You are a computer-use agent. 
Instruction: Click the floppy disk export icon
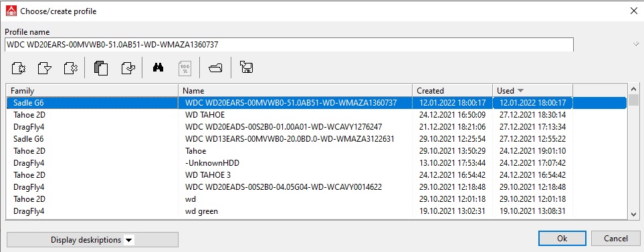245,68
